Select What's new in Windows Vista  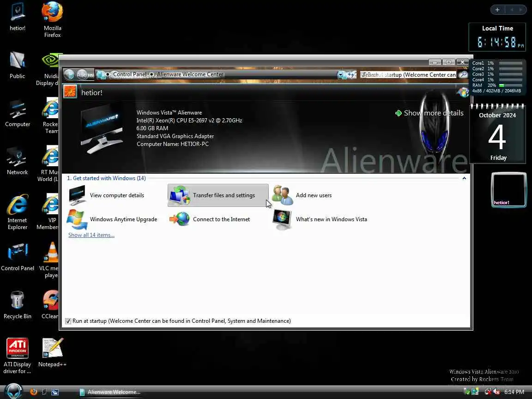click(x=320, y=219)
